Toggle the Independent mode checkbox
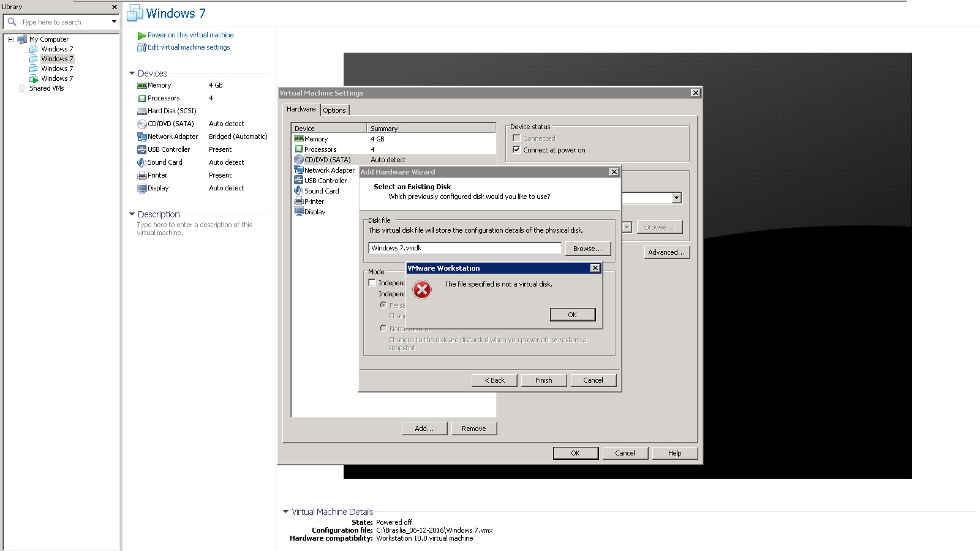This screenshot has height=551, width=980. click(372, 283)
